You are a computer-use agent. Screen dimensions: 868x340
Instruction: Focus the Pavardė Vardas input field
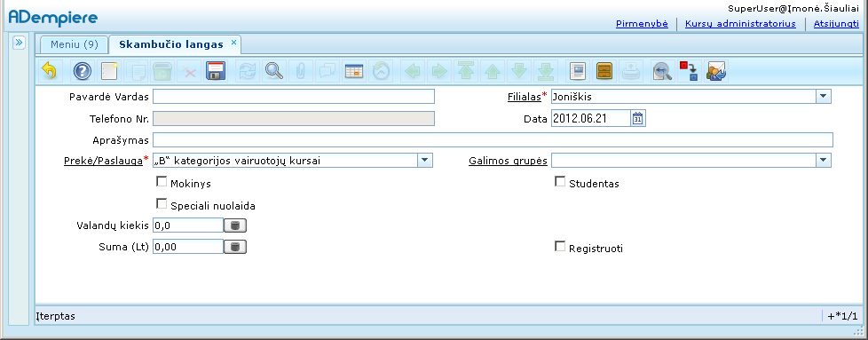[294, 97]
